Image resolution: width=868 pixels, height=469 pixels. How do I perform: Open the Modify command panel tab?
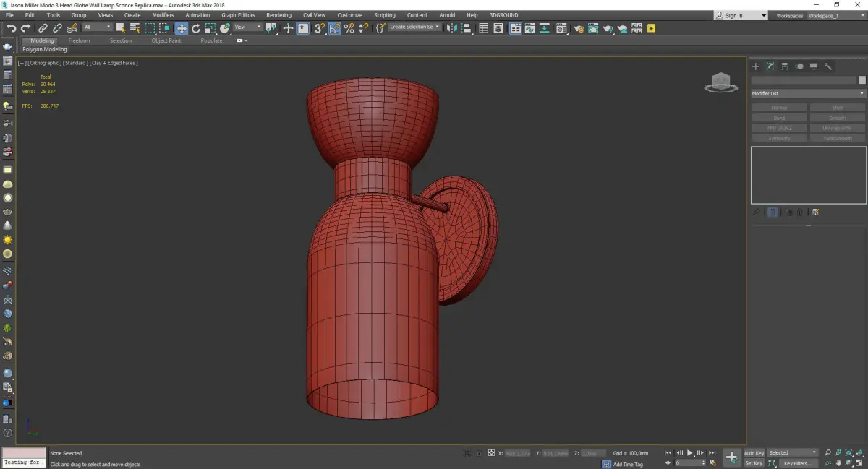tap(770, 66)
